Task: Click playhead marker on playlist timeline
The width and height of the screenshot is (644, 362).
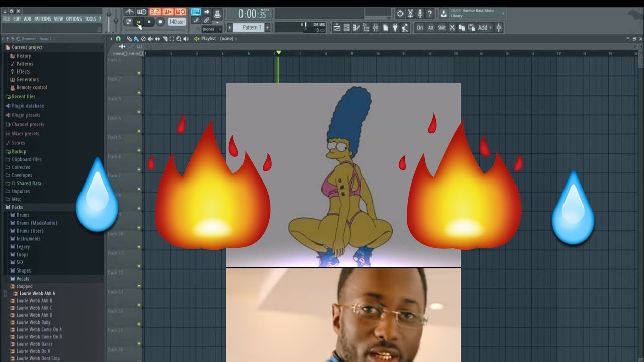Action: (278, 53)
